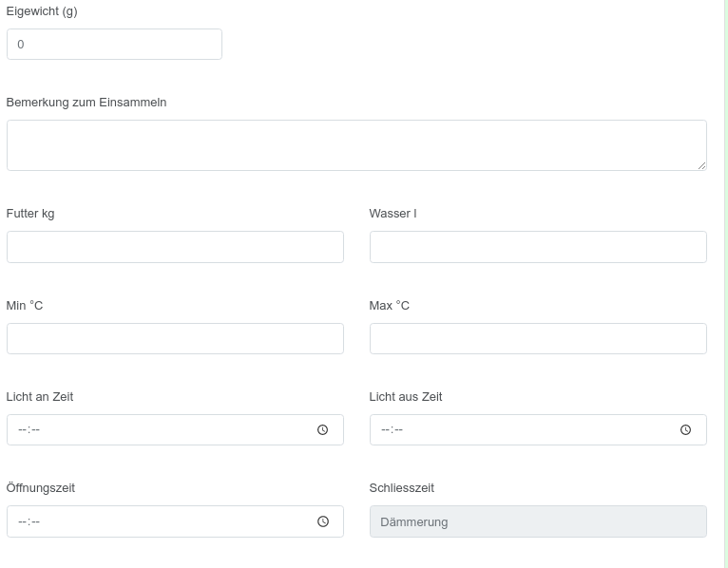728x568 pixels.
Task: Click the 'Bemerkung zum Einsammeln' label
Action: [86, 102]
